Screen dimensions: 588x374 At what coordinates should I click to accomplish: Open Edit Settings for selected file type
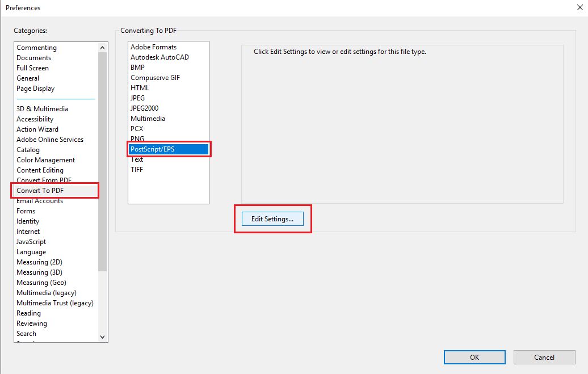point(272,219)
